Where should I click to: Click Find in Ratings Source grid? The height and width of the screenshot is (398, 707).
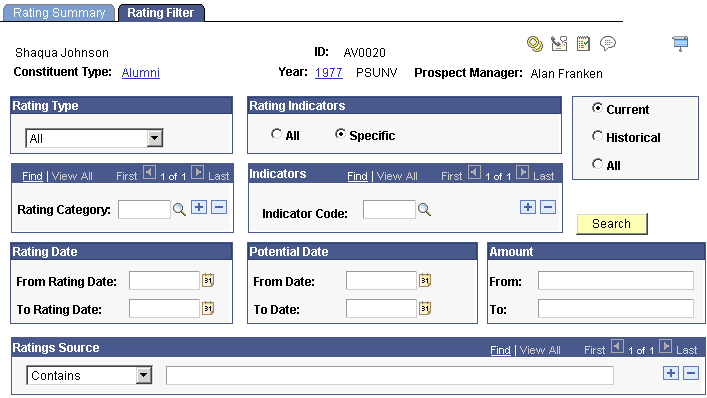(x=500, y=350)
